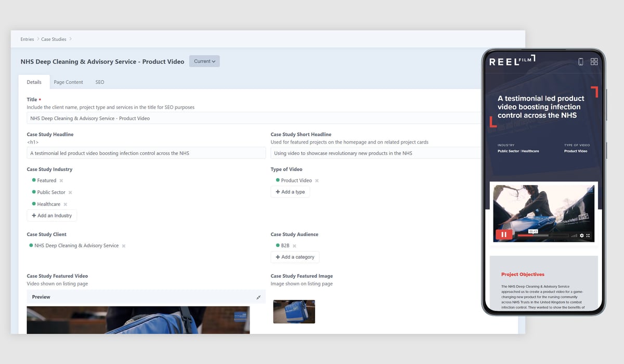Click Add a type button
Image resolution: width=624 pixels, height=364 pixels.
pyautogui.click(x=290, y=192)
